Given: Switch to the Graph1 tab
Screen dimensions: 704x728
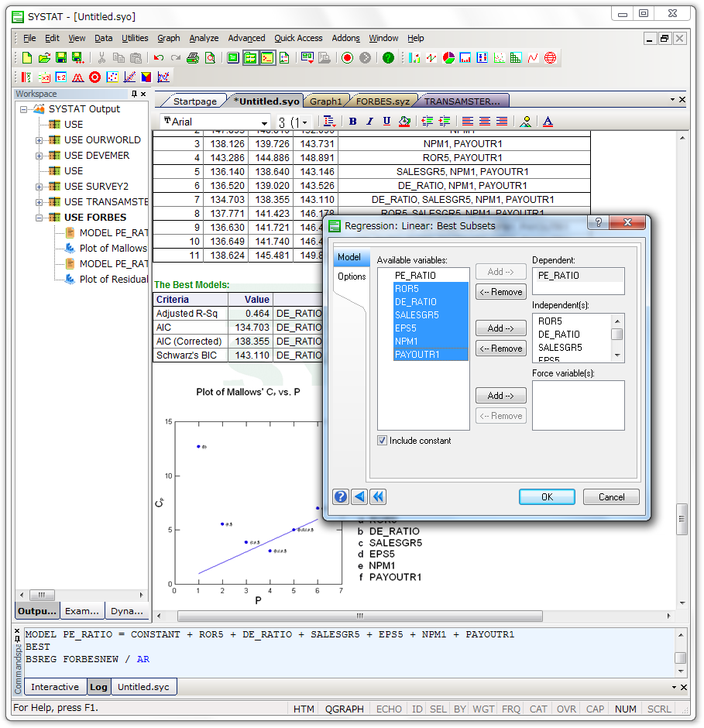Looking at the screenshot, I should tap(325, 101).
